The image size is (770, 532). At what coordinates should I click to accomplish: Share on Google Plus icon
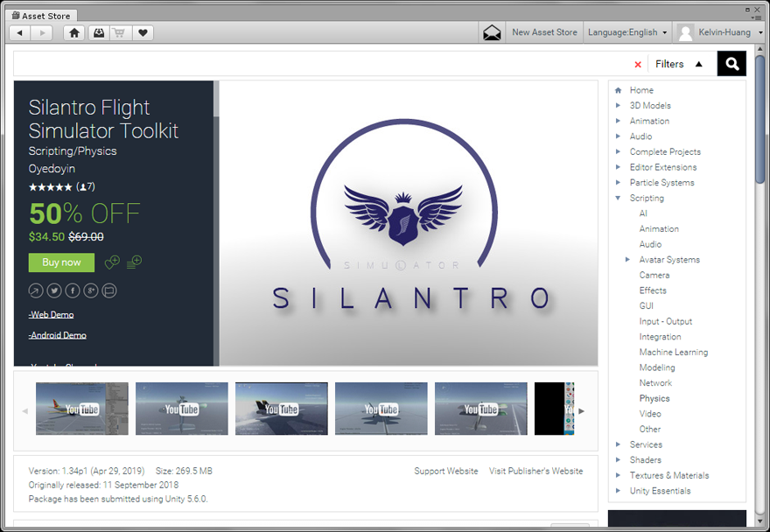(x=91, y=290)
